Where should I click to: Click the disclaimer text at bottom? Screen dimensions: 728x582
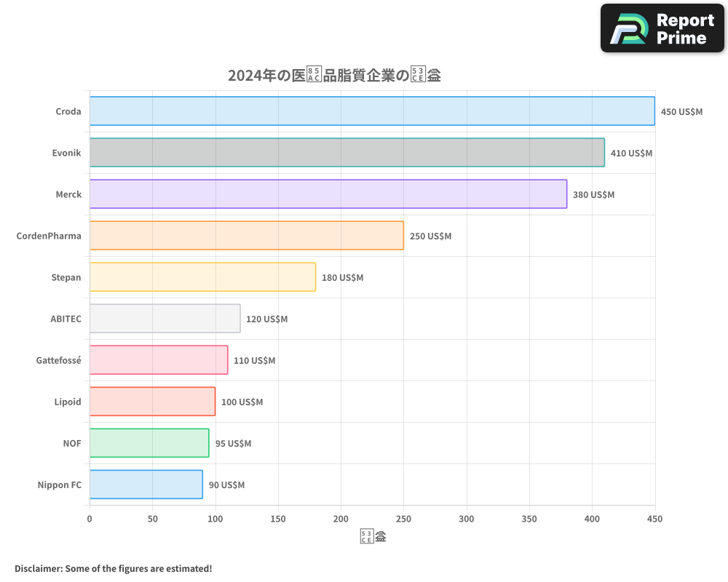pyautogui.click(x=113, y=568)
